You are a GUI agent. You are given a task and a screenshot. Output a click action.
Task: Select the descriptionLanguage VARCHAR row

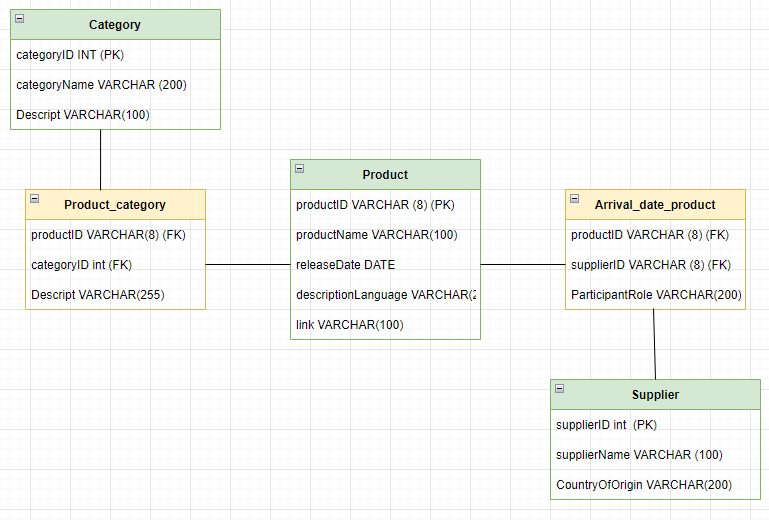[385, 295]
